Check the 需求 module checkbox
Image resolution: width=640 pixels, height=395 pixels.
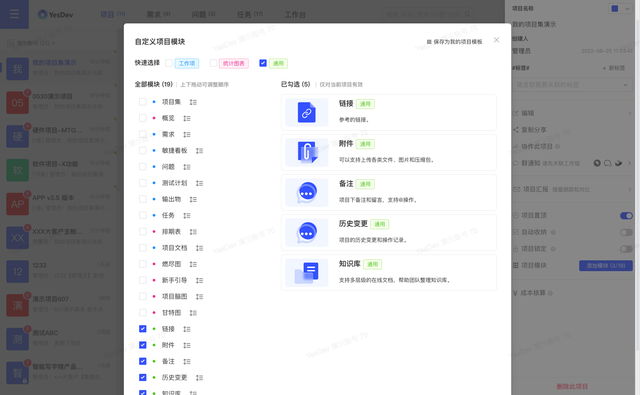tap(142, 134)
